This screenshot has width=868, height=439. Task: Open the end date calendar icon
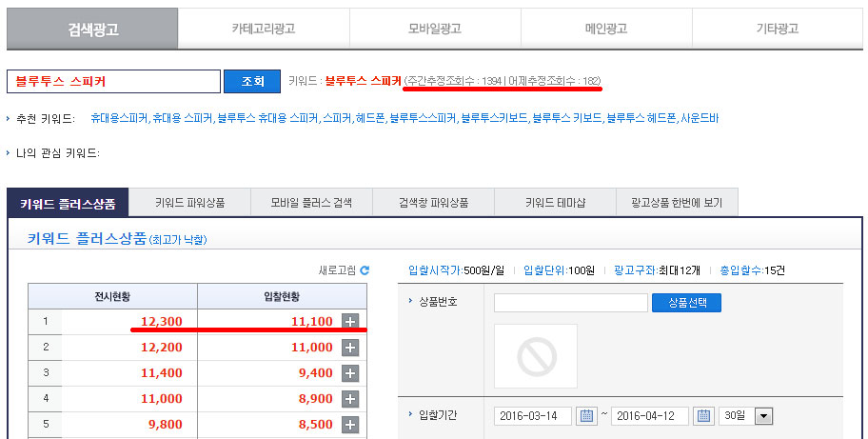[703, 416]
